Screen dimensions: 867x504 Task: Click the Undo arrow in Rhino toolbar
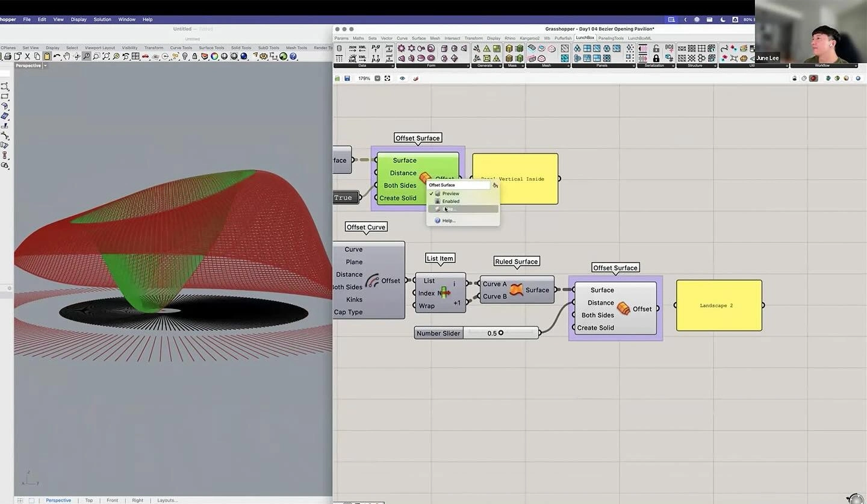[57, 57]
